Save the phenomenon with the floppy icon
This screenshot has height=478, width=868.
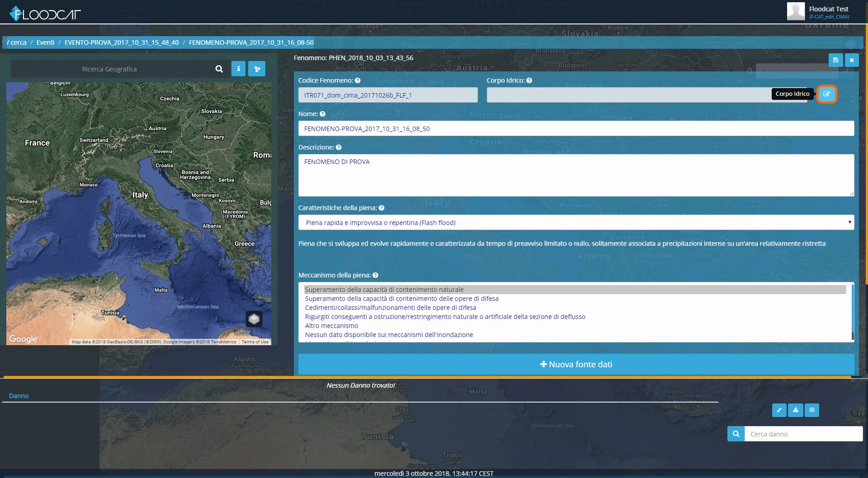point(835,60)
